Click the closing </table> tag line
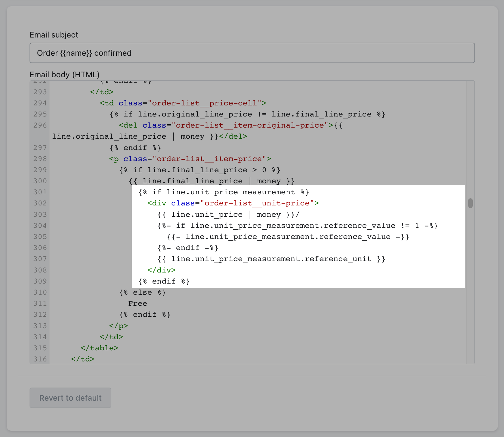Image resolution: width=504 pixels, height=437 pixels. 99,348
